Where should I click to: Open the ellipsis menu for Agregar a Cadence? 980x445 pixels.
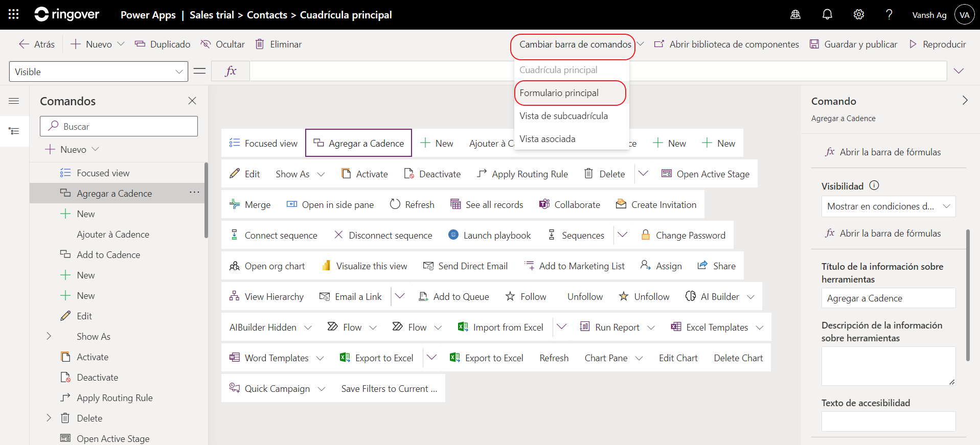[194, 192]
